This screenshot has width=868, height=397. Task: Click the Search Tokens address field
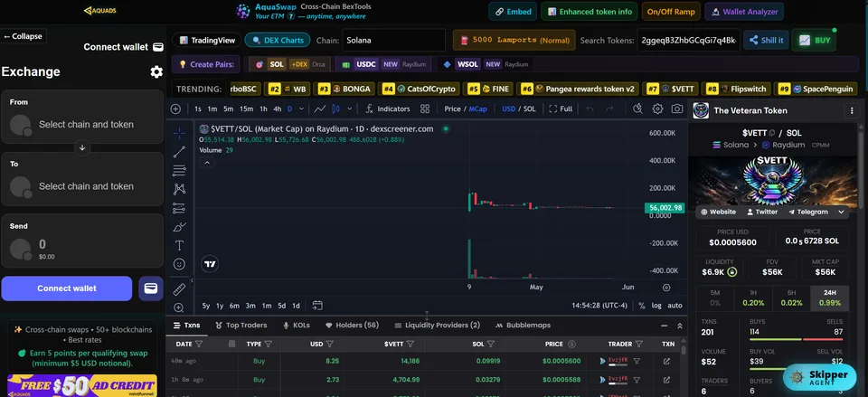689,41
